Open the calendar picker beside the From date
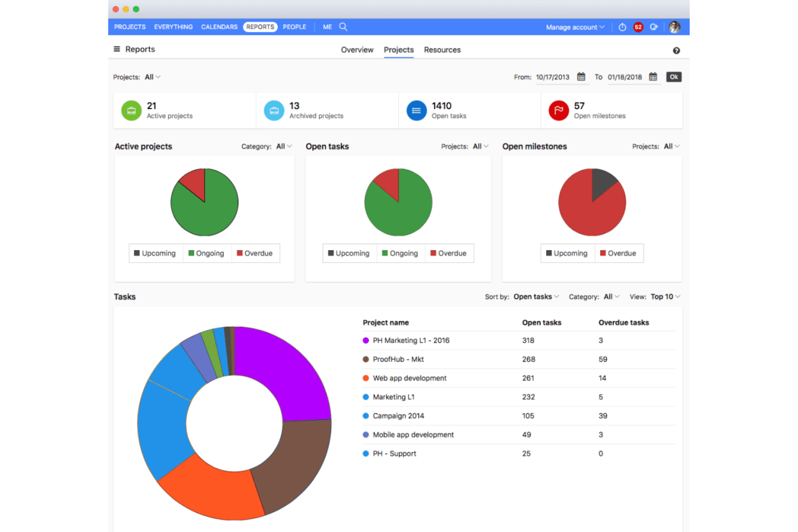798x532 pixels. pos(581,77)
